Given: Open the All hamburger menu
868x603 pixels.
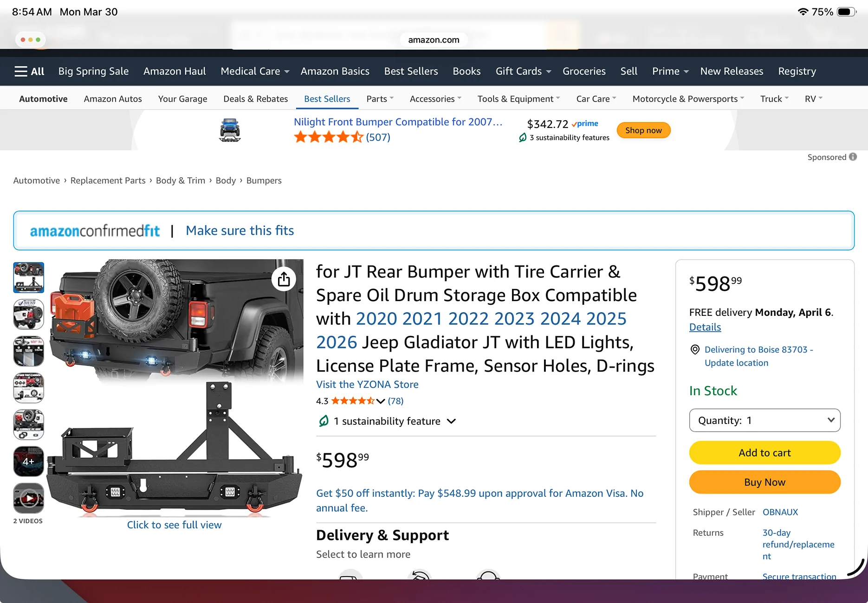Looking at the screenshot, I should (x=29, y=71).
